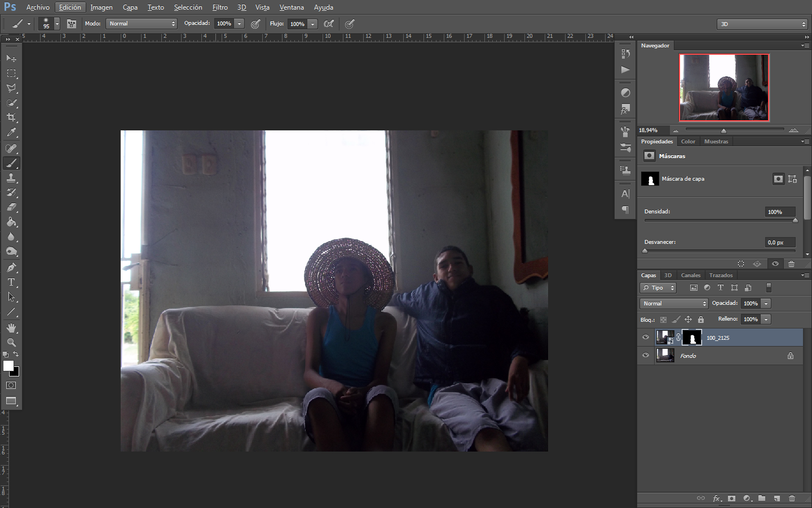
Task: Toggle pressure for brush size
Action: (x=350, y=24)
